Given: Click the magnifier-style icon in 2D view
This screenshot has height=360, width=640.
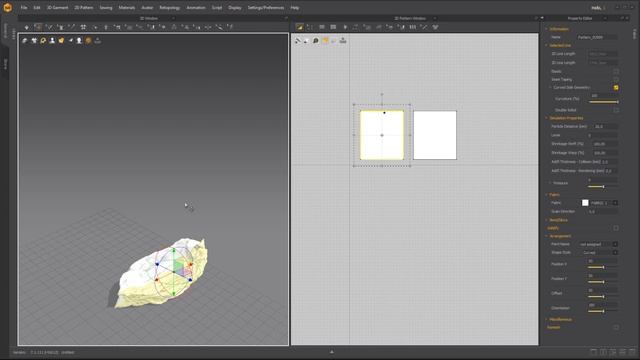Looking at the screenshot, I should 316,40.
